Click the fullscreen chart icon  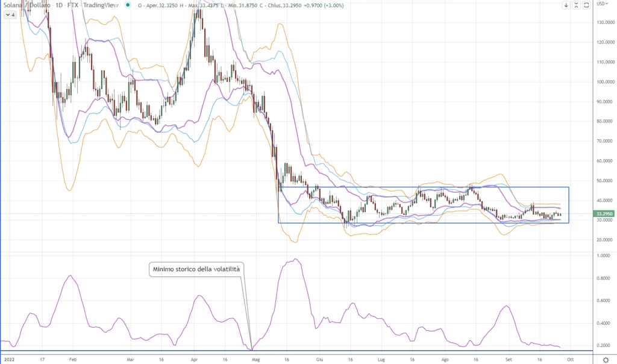(585, 5)
